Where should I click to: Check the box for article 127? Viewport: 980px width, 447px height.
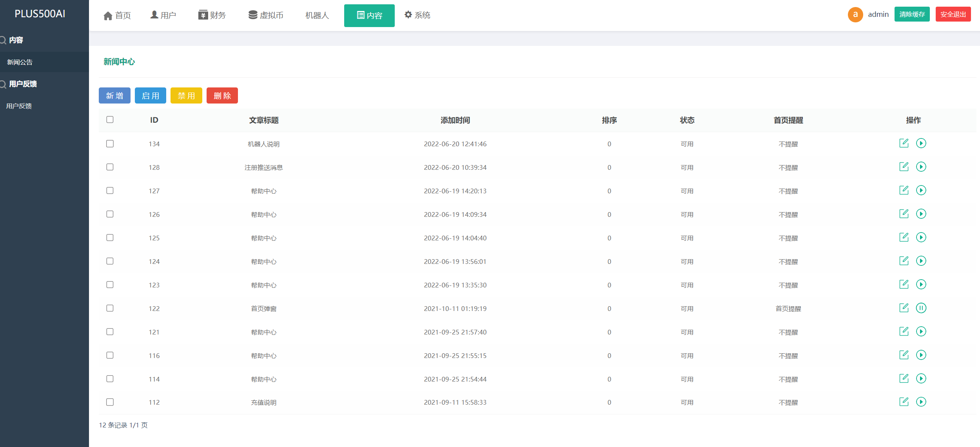coord(110,191)
